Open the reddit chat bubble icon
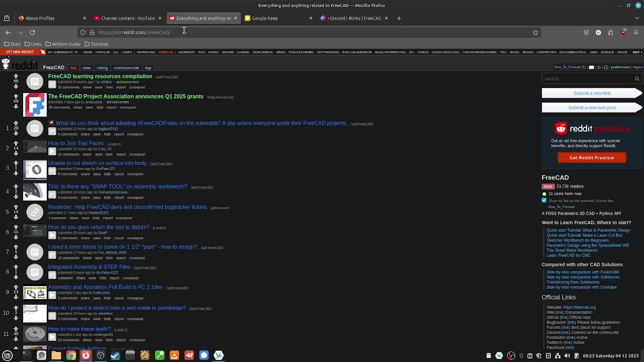 [606, 67]
